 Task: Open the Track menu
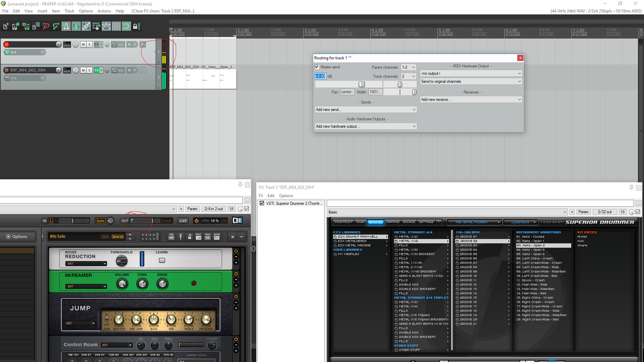click(x=69, y=11)
